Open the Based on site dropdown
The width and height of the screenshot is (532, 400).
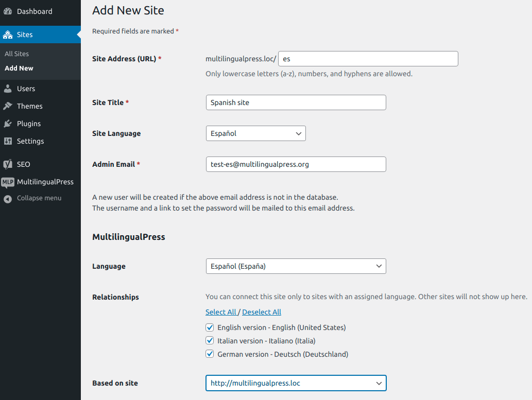click(x=296, y=383)
